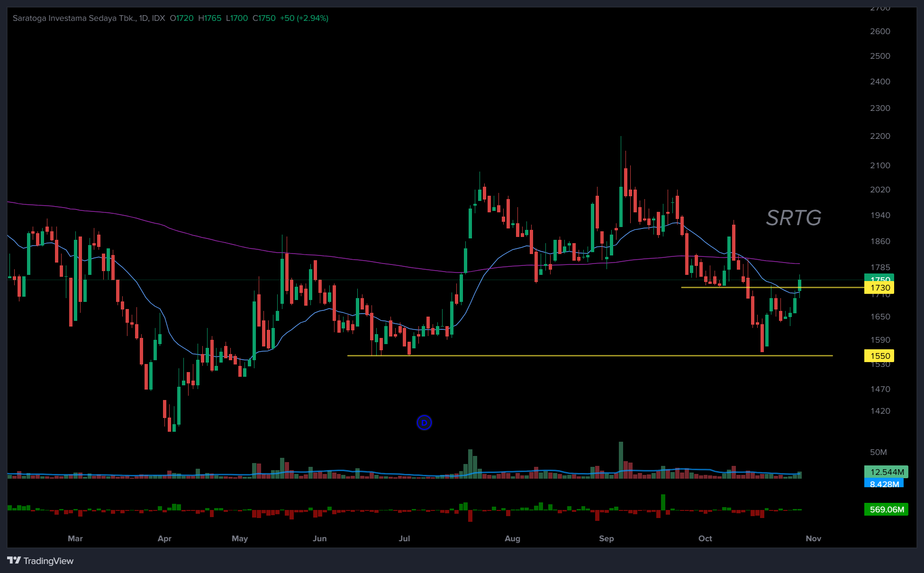Click the green 12.544M volume label

point(887,472)
